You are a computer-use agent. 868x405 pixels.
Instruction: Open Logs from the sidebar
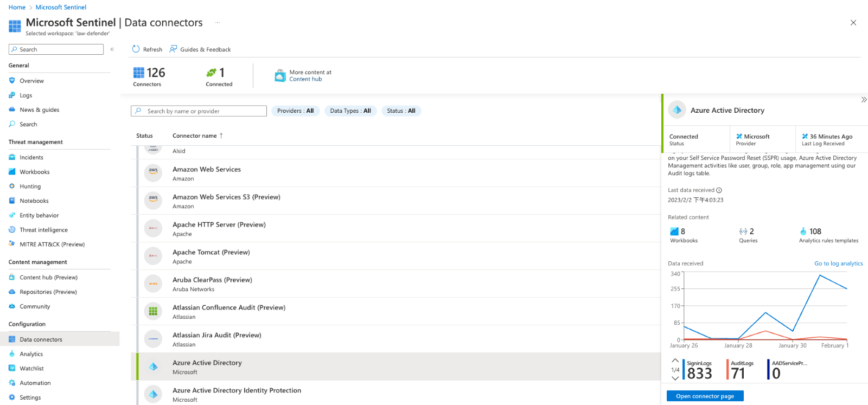pos(26,95)
